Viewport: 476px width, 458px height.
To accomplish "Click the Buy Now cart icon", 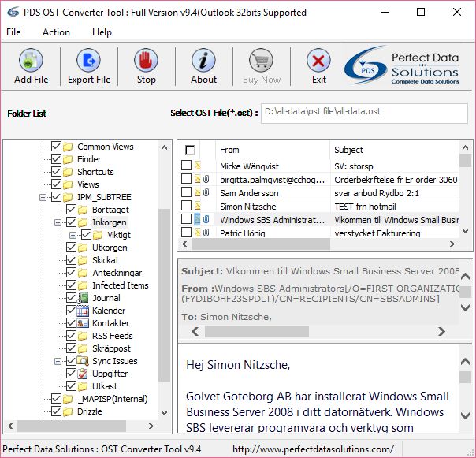I will [x=261, y=60].
